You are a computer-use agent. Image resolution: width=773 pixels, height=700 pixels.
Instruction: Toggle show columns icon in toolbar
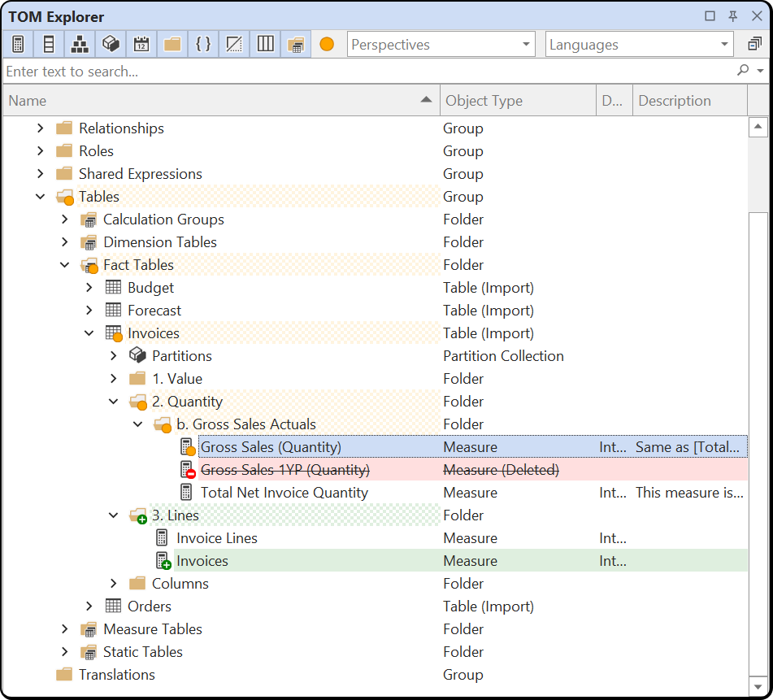48,45
